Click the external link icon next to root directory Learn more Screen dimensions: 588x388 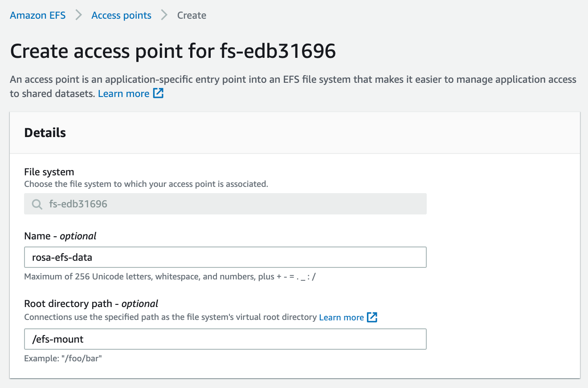click(372, 317)
